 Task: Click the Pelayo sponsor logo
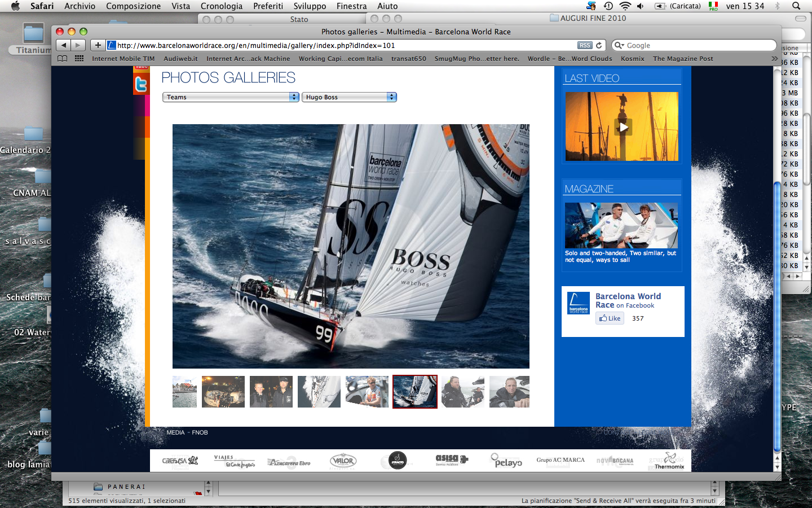[506, 461]
